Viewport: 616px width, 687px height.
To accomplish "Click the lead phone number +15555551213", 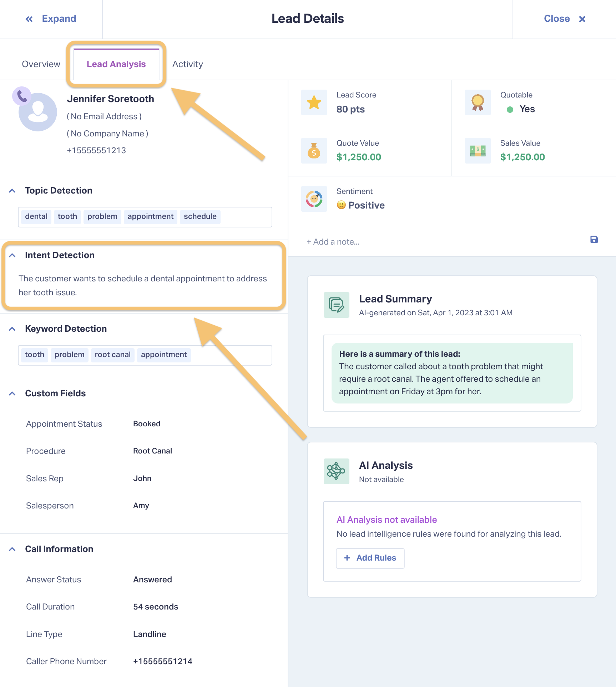I will click(96, 150).
